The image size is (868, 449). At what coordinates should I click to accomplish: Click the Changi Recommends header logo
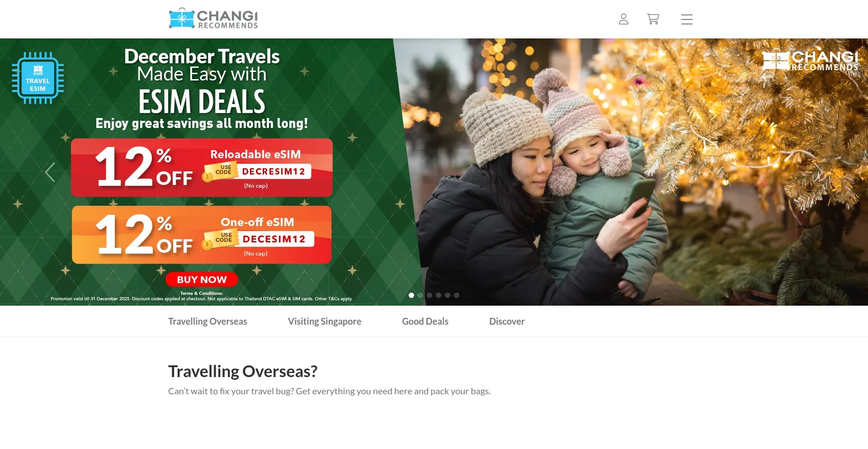click(213, 19)
